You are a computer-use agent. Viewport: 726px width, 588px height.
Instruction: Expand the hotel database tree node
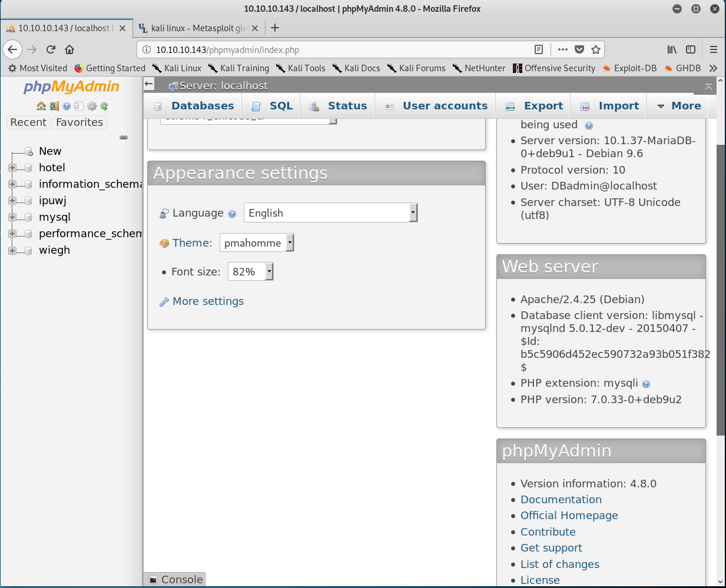tap(12, 168)
